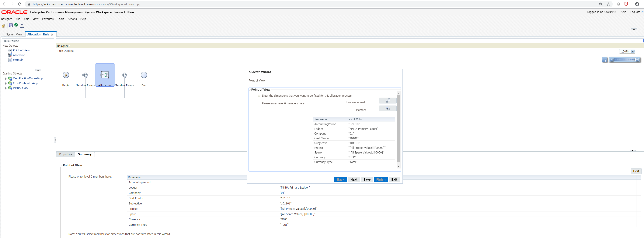Expand the MHRA_COA tree node
The height and width of the screenshot is (238, 644).
coord(6,88)
